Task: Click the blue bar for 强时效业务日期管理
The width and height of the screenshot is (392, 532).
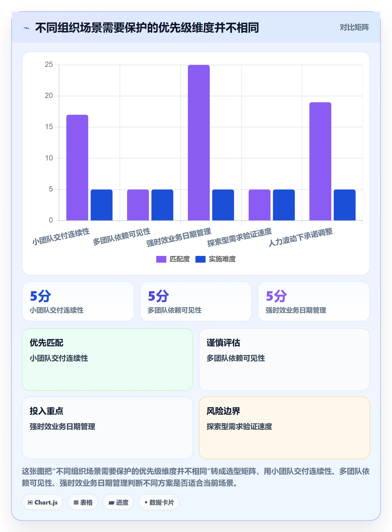Action: click(x=223, y=205)
